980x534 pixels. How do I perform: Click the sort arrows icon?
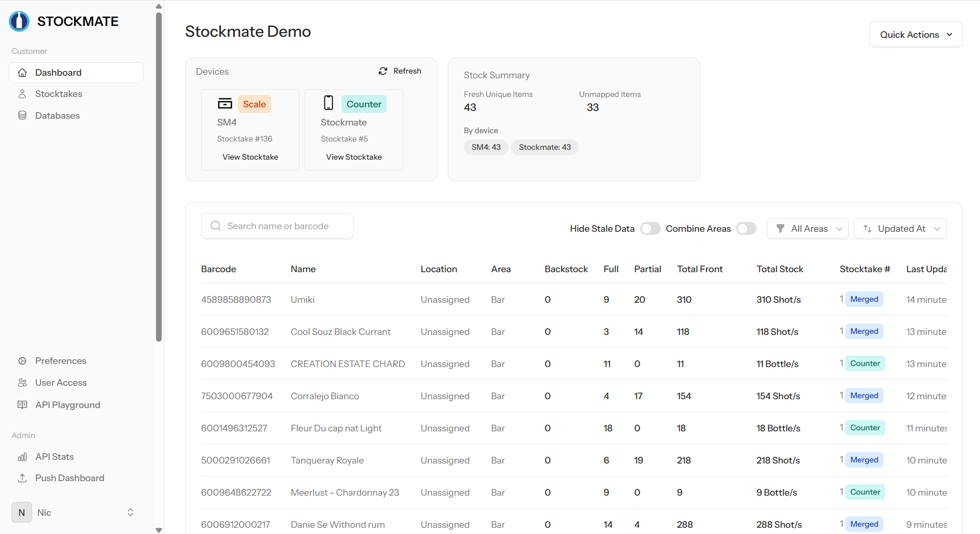tap(868, 229)
